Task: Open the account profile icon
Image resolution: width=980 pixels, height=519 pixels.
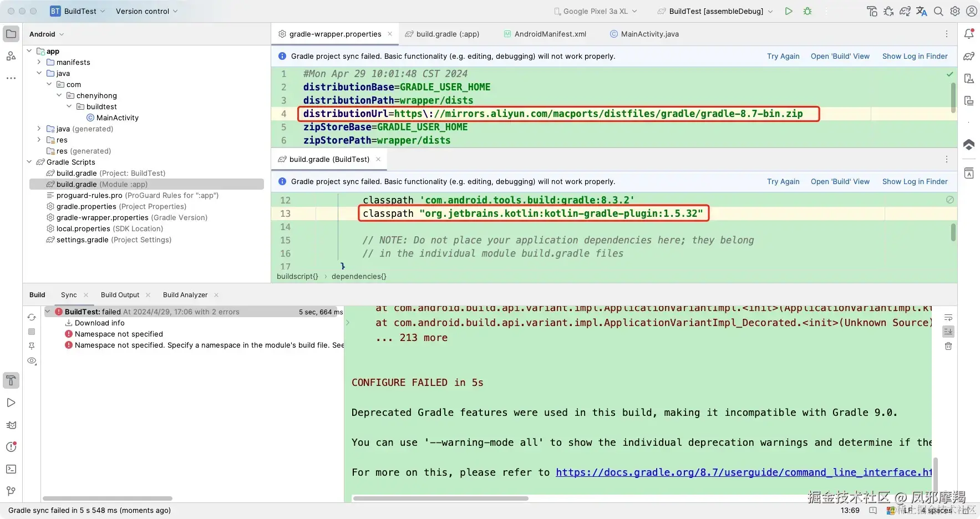Action: click(x=972, y=11)
